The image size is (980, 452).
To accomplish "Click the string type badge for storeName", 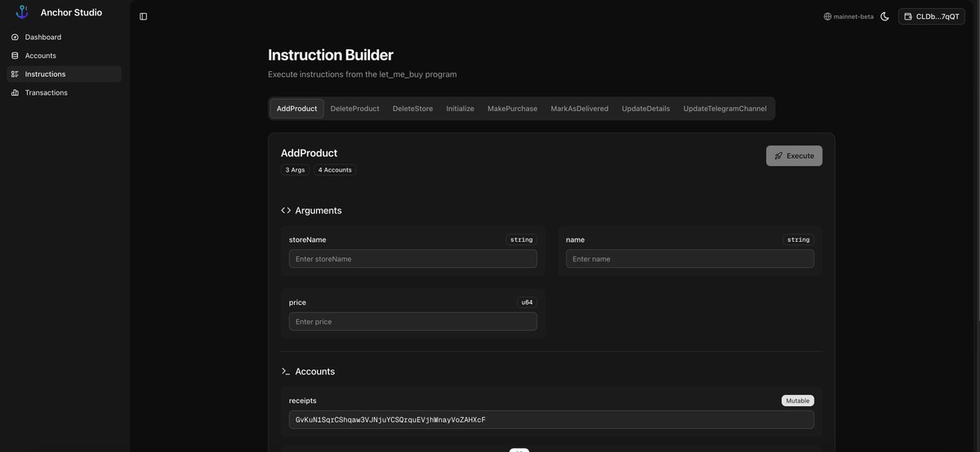I will pyautogui.click(x=522, y=239).
